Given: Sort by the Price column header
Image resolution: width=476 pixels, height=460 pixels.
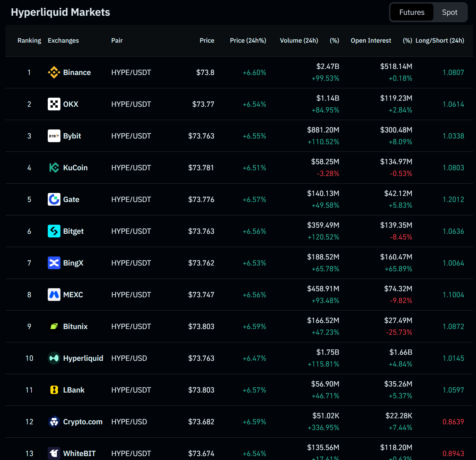Looking at the screenshot, I should [x=207, y=41].
